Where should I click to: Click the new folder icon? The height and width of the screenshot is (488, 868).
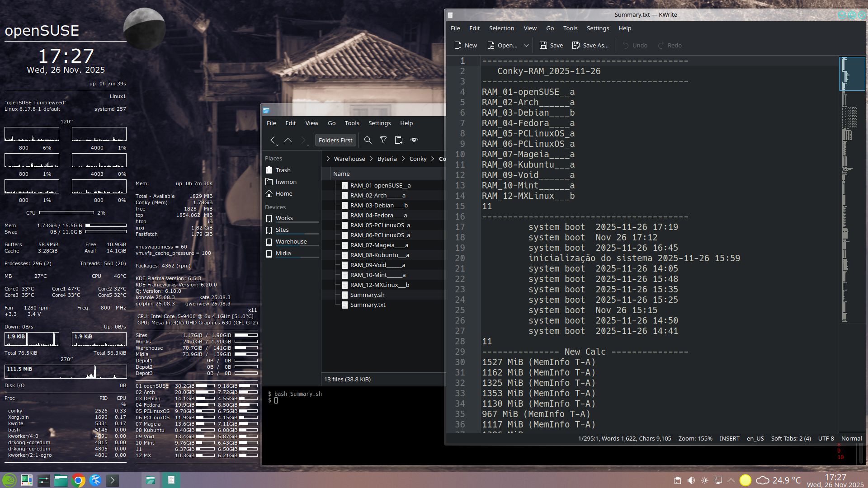click(x=398, y=140)
